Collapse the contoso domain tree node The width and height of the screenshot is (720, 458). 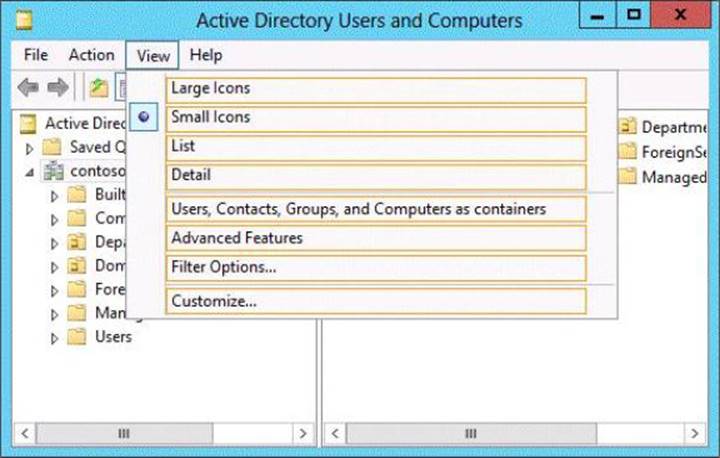tap(29, 172)
